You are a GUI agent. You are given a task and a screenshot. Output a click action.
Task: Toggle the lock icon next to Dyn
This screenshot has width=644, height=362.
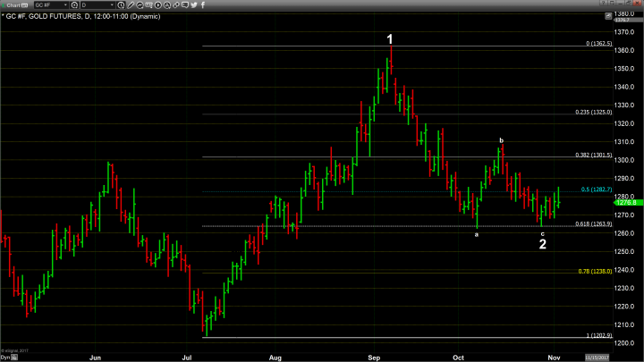tap(15, 356)
